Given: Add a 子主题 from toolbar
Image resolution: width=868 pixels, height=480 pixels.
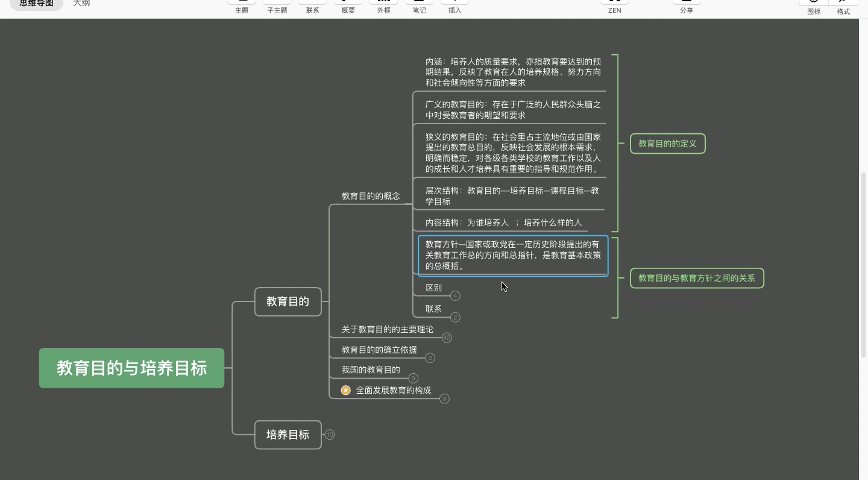Looking at the screenshot, I should coord(277,7).
